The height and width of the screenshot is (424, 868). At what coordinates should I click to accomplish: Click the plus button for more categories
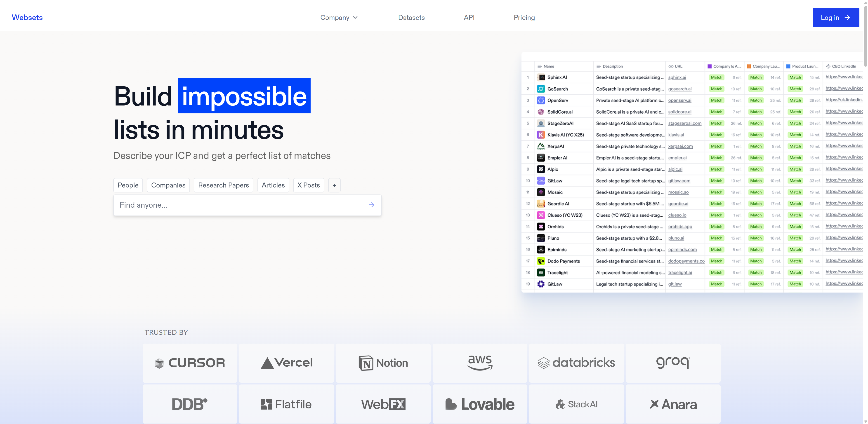(x=334, y=185)
